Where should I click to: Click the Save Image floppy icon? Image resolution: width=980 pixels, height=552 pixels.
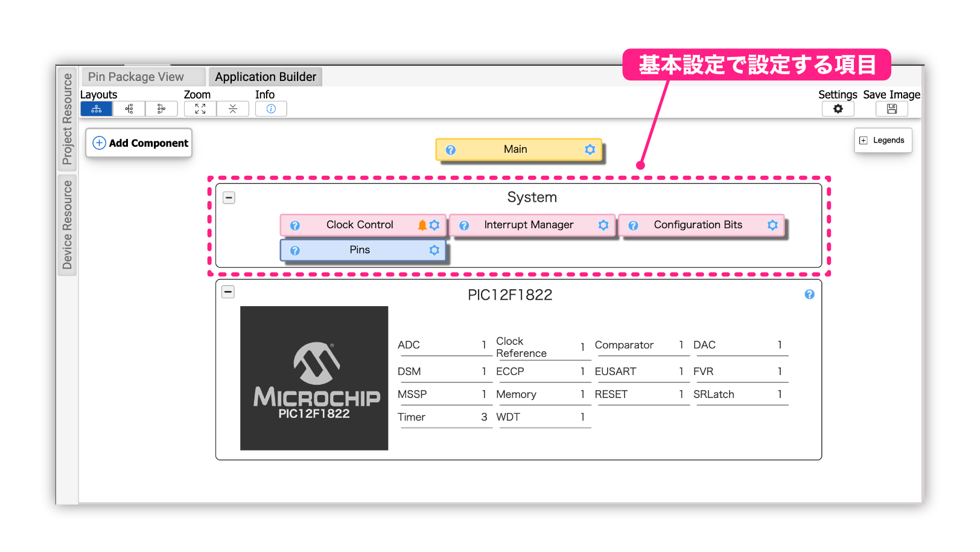click(x=892, y=109)
